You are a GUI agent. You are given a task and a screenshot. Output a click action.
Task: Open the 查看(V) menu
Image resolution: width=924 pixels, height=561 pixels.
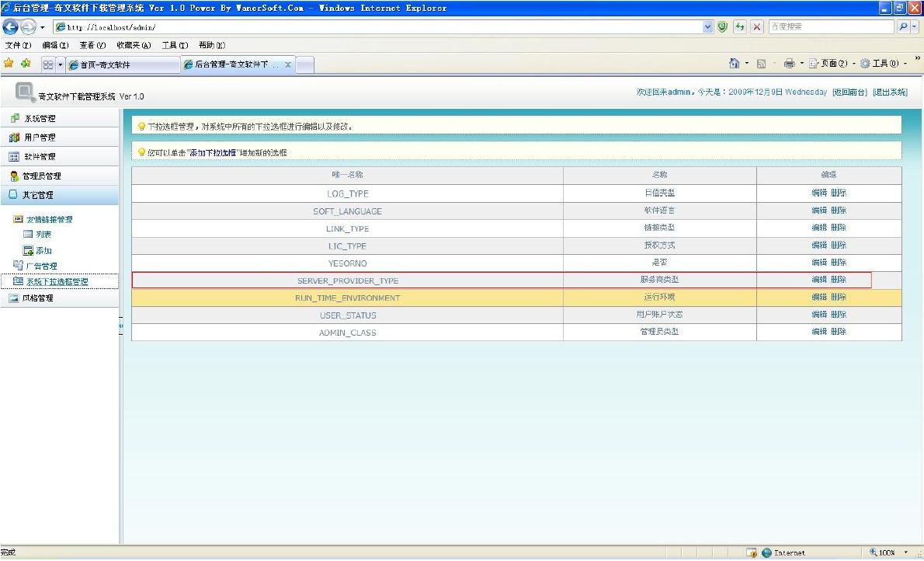tap(92, 45)
